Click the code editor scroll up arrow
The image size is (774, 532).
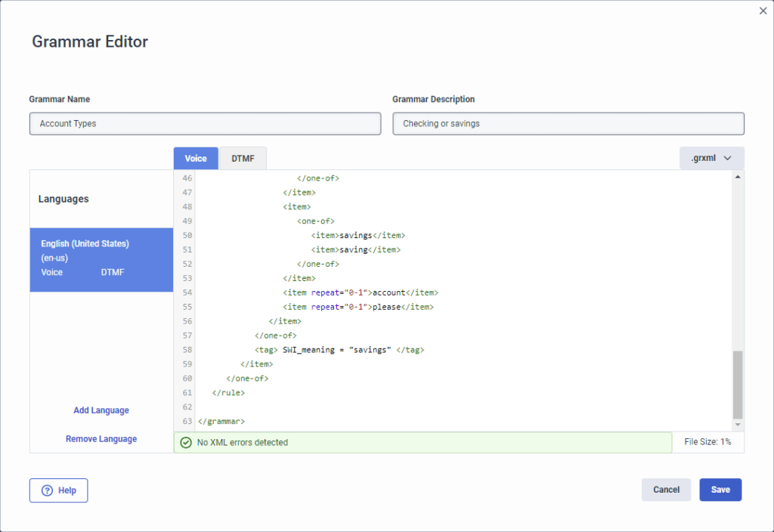point(738,177)
